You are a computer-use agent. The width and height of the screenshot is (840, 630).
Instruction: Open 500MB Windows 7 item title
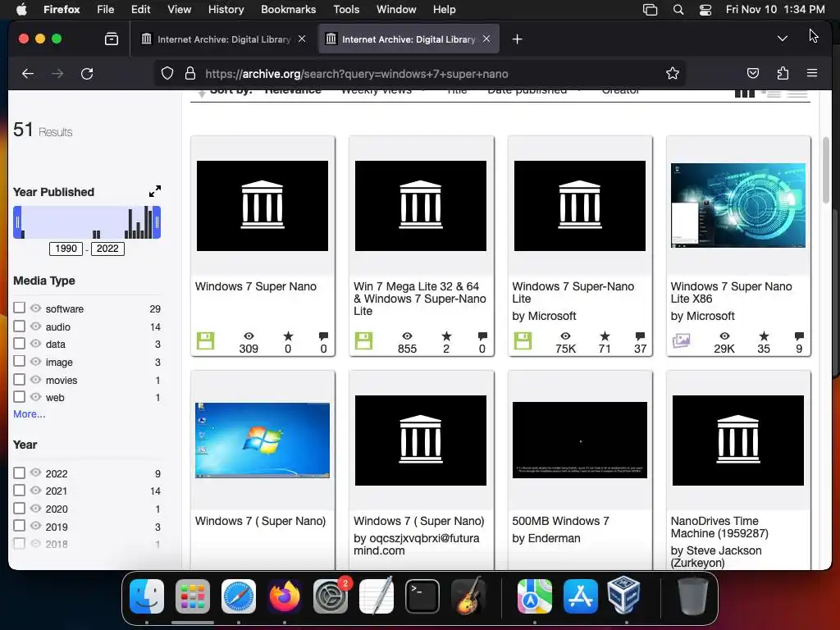560,521
